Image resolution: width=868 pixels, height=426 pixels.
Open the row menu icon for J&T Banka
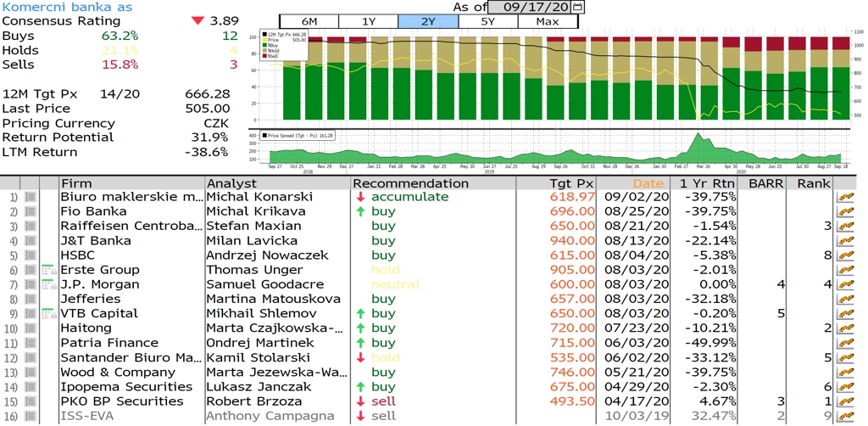(x=30, y=240)
